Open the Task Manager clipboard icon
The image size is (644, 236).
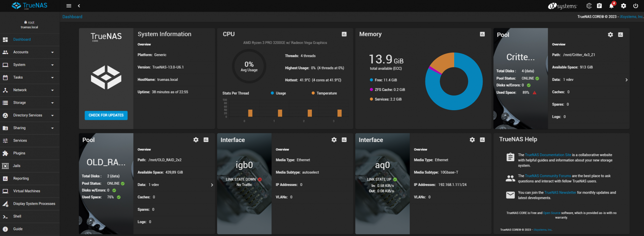click(599, 6)
